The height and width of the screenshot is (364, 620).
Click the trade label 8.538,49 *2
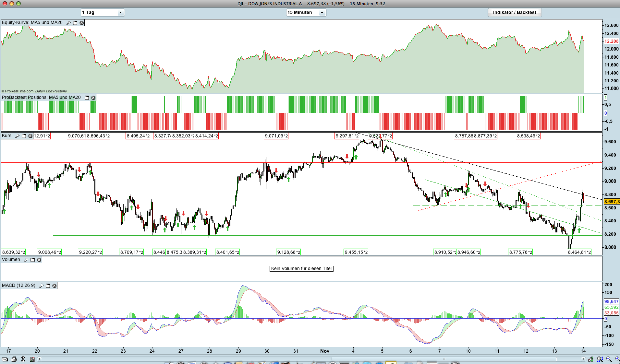click(x=528, y=136)
